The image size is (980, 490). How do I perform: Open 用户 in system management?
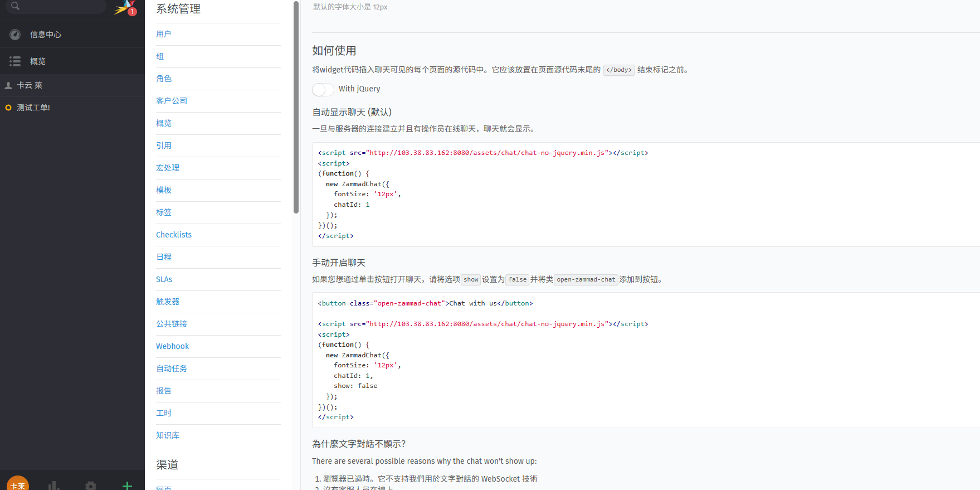tap(164, 34)
